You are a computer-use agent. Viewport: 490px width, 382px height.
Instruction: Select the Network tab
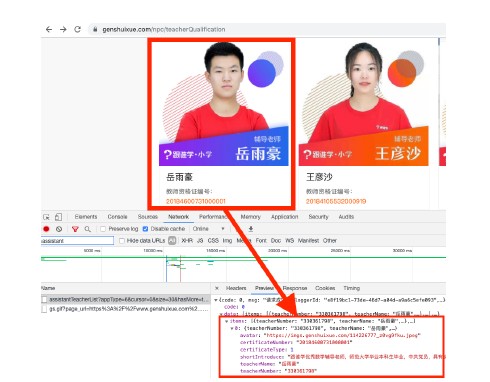(178, 217)
